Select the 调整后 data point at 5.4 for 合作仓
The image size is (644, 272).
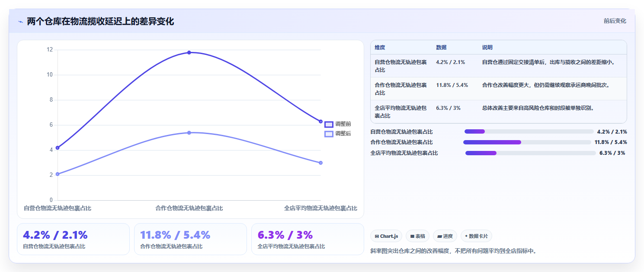[189, 133]
